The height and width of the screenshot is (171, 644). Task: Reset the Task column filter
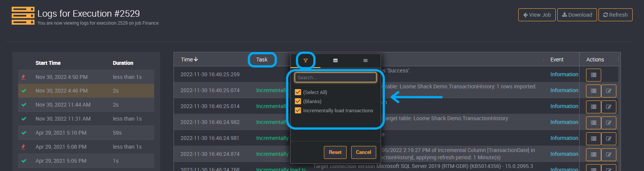pyautogui.click(x=335, y=152)
